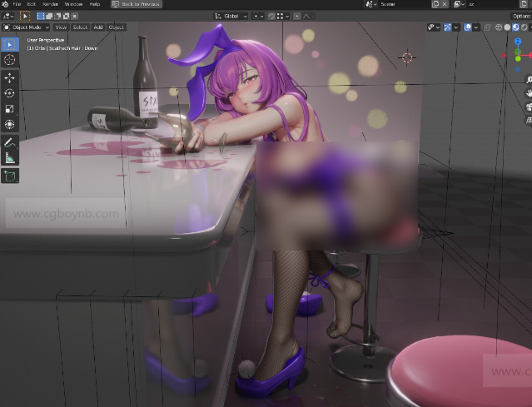Select the Scale tool

point(10,108)
